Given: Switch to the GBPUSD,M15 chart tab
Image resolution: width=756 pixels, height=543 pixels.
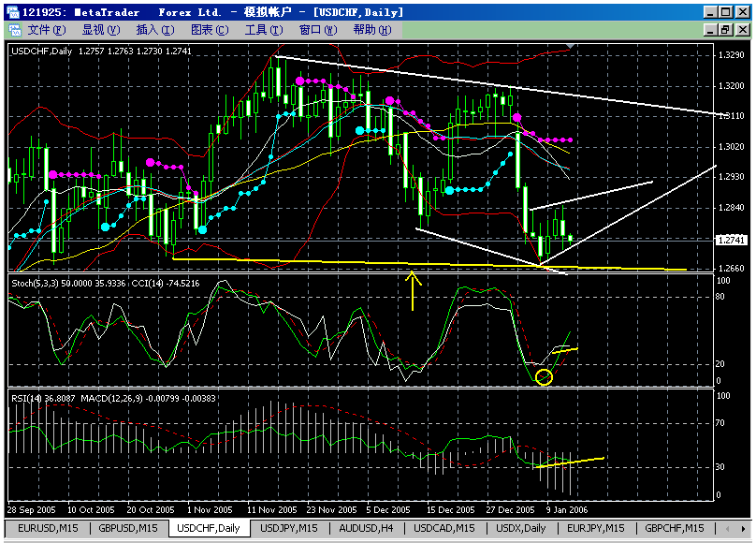Looking at the screenshot, I should (x=128, y=528).
